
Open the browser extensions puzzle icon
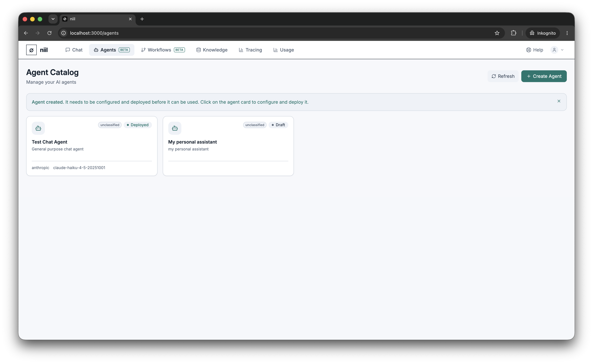[x=513, y=33]
